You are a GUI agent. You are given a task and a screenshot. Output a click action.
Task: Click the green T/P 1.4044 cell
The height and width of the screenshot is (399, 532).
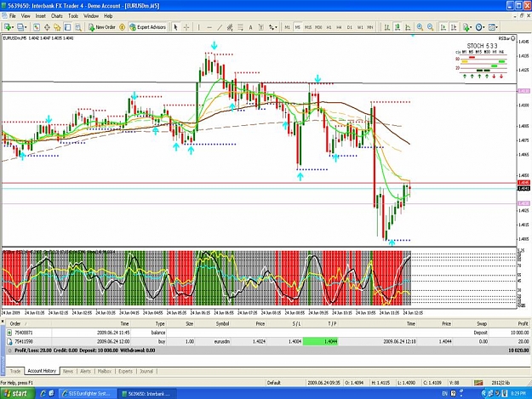pos(320,341)
